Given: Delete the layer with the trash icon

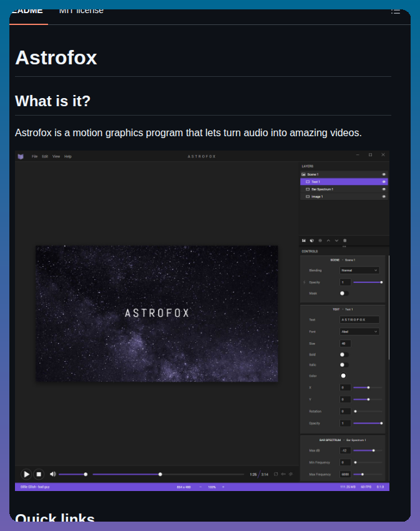Looking at the screenshot, I should (x=345, y=241).
